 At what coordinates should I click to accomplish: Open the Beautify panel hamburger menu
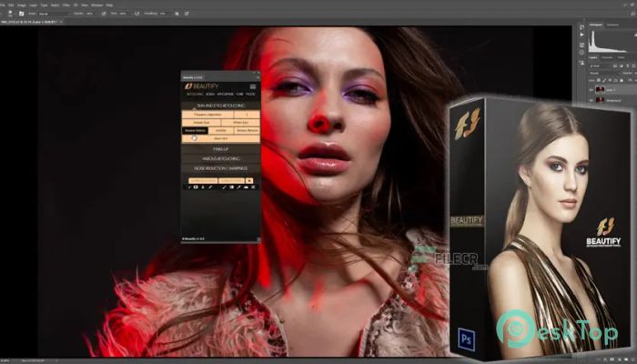[x=253, y=86]
